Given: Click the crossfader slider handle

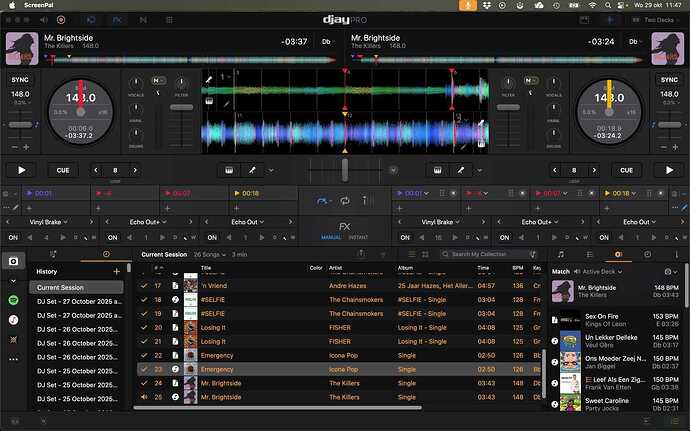Looking at the screenshot, I should pyautogui.click(x=345, y=170).
